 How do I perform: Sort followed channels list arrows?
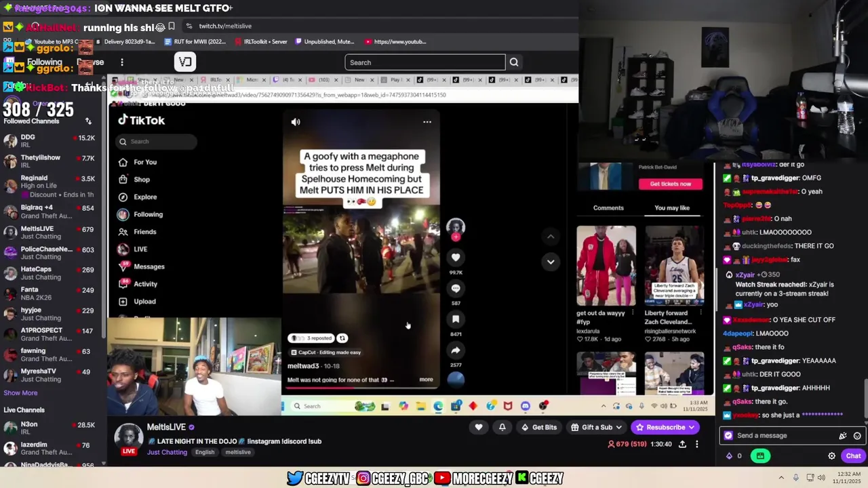point(88,121)
